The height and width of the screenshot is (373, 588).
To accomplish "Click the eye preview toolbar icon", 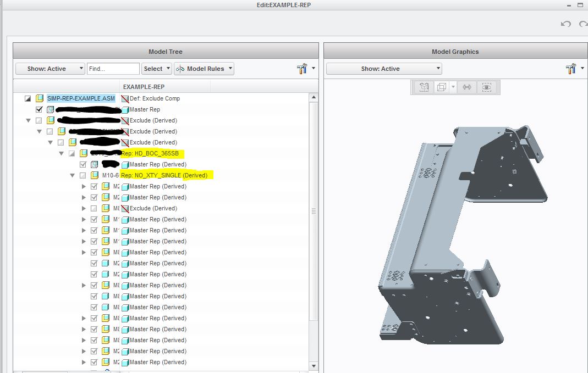I will (487, 87).
